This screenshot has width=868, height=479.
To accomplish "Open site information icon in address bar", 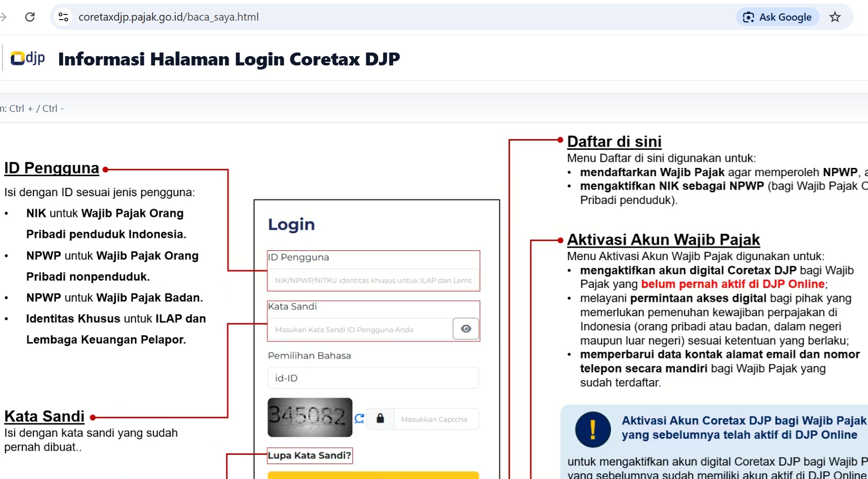I will point(63,17).
